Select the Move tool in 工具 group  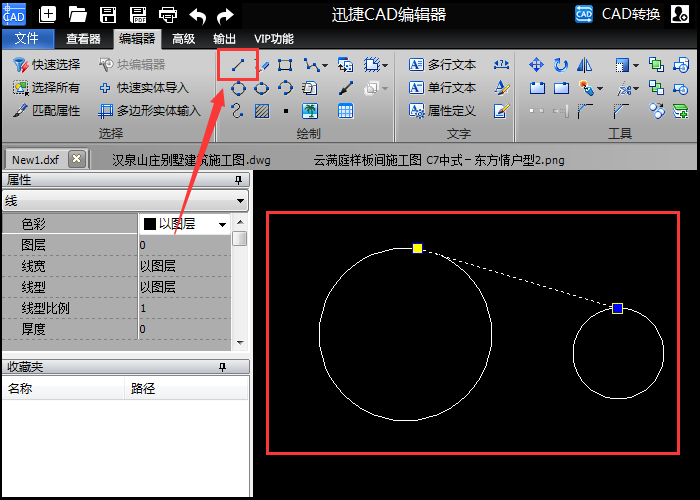point(536,65)
